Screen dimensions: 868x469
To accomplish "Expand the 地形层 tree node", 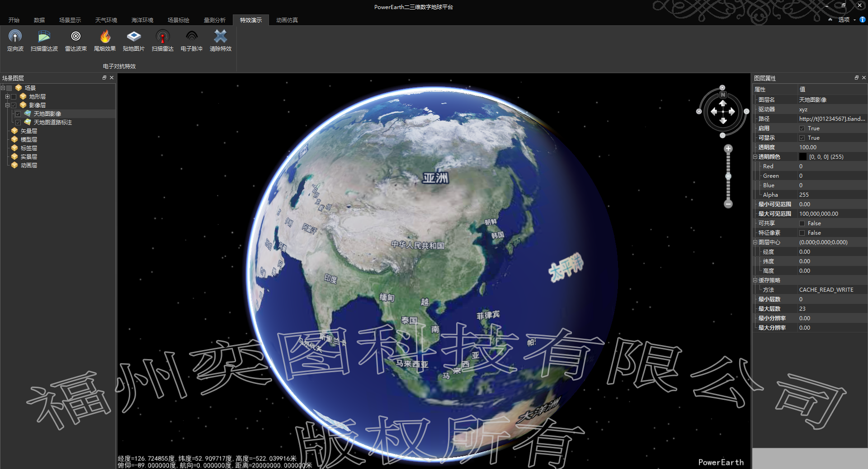I will (x=7, y=97).
